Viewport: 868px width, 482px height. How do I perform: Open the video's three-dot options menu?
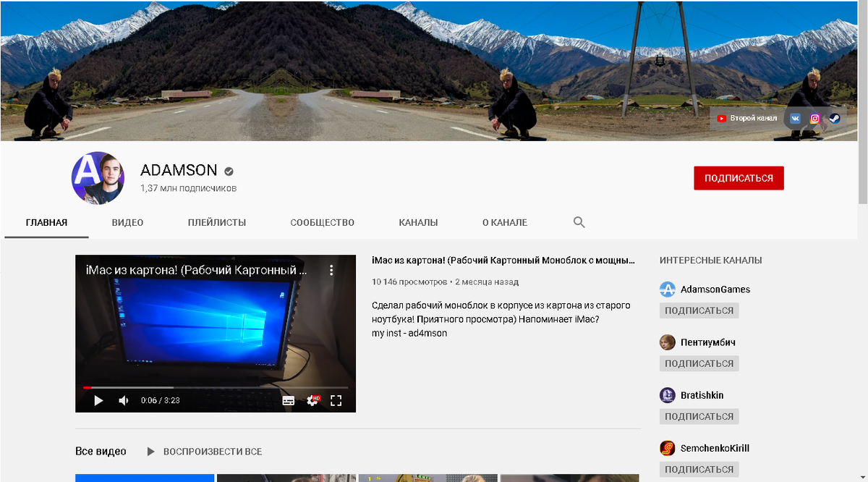tap(331, 270)
